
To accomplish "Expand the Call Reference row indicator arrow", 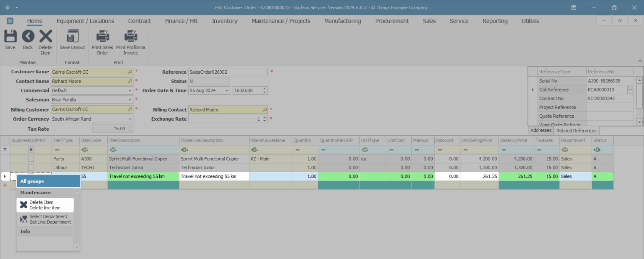I will pyautogui.click(x=533, y=90).
